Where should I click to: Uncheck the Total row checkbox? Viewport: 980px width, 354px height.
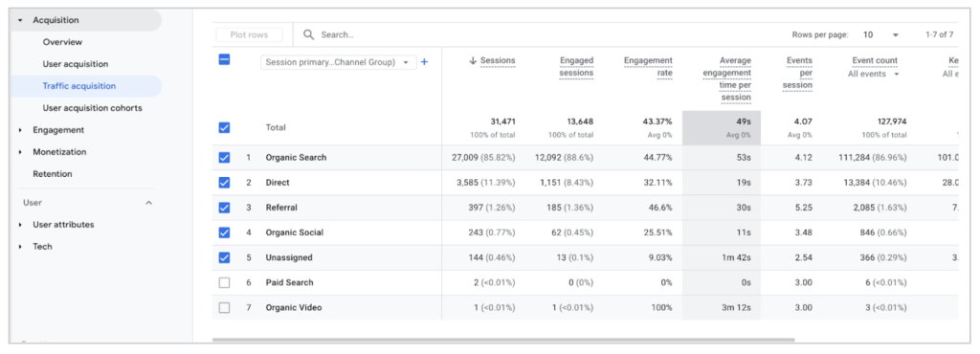224,127
